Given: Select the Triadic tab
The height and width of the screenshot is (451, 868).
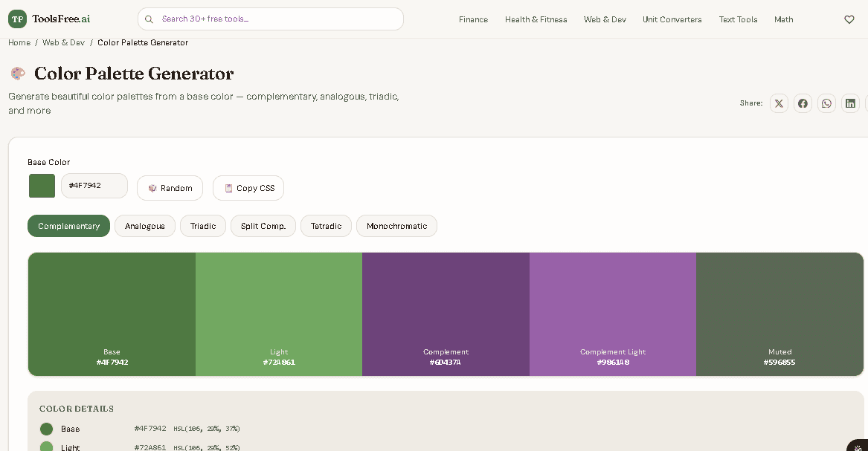Looking at the screenshot, I should (202, 226).
